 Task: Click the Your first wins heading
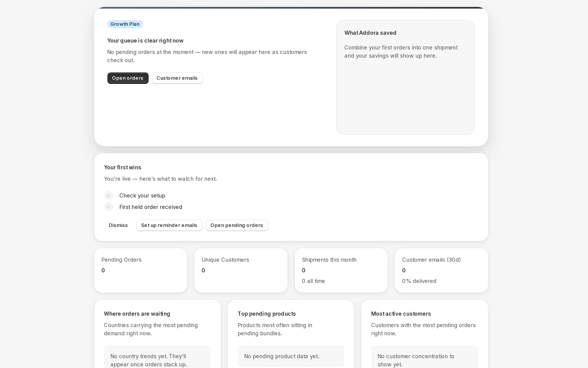point(123,167)
